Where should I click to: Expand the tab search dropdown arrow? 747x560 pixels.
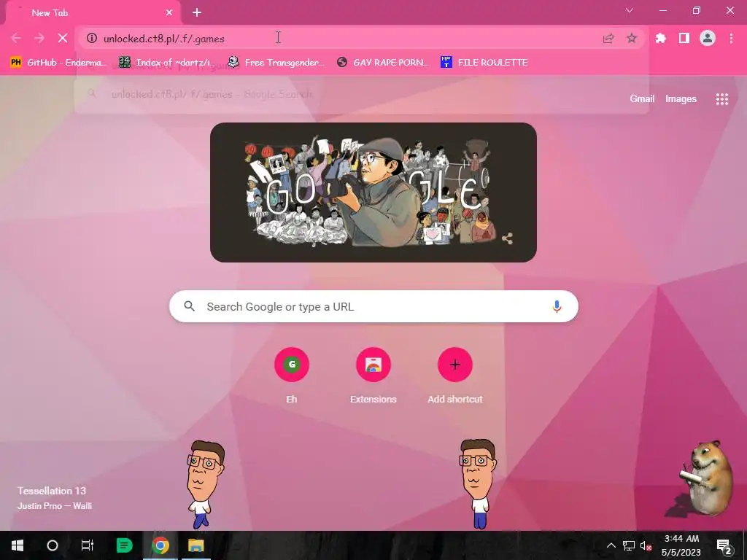[x=630, y=10]
